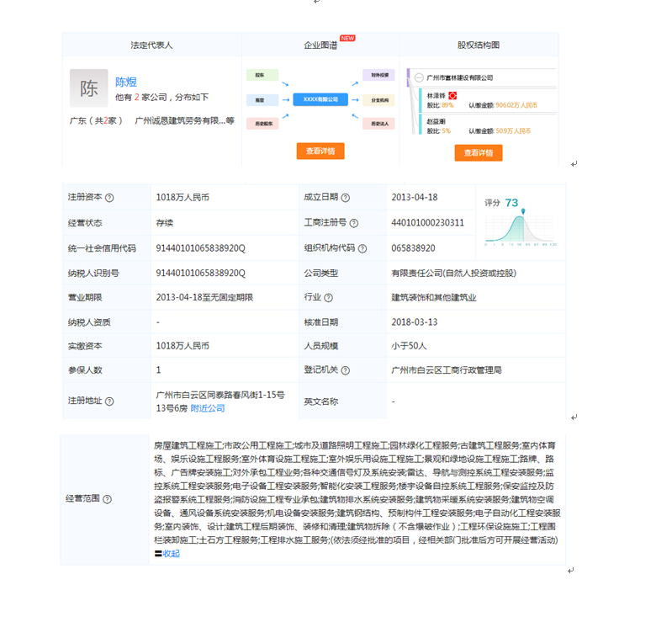
Task: Click the 陈 avatar thumbnail
Action: 88,88
